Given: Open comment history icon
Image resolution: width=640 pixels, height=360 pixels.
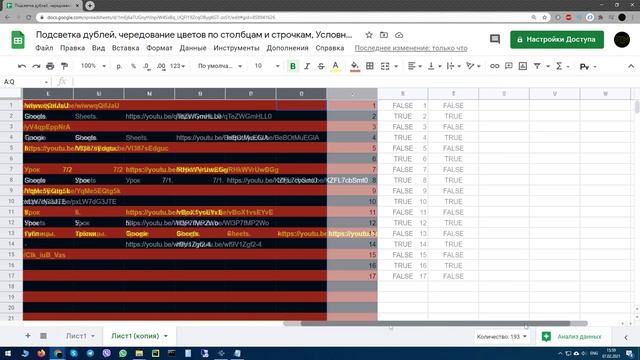Looking at the screenshot, I should pos(495,39).
